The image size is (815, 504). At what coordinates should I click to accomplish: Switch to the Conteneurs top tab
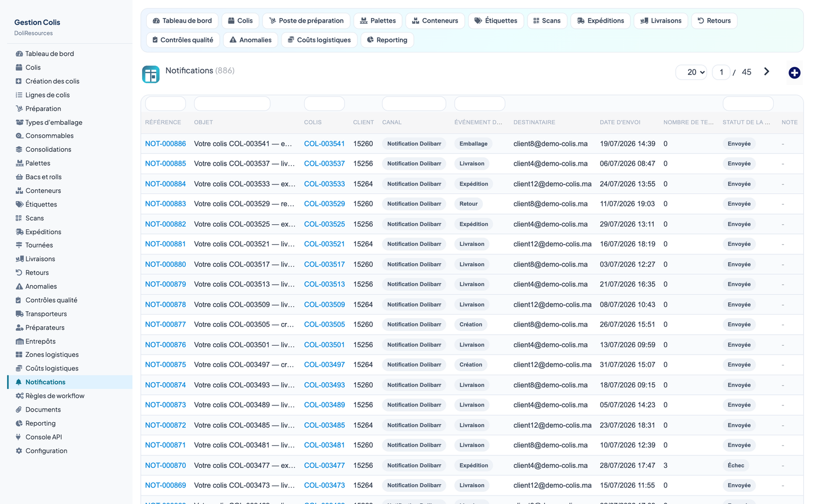(435, 21)
